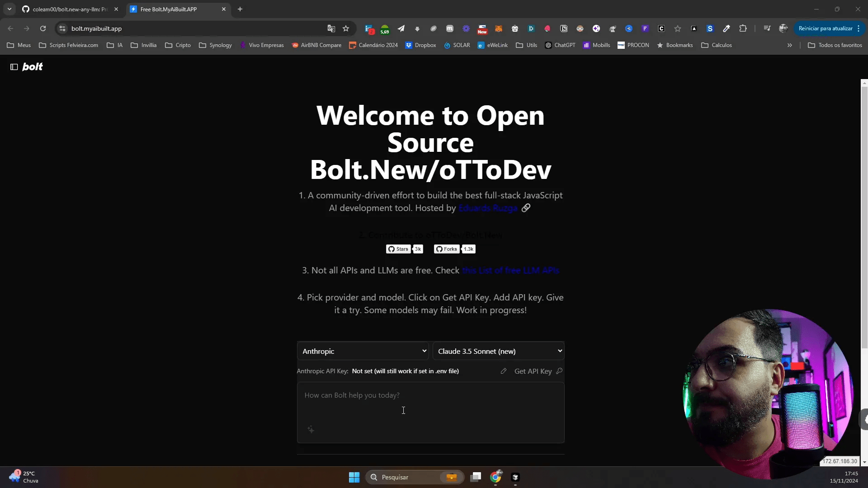Image resolution: width=868 pixels, height=488 pixels.
Task: Open the ChatGPT bookmark
Action: [x=560, y=45]
